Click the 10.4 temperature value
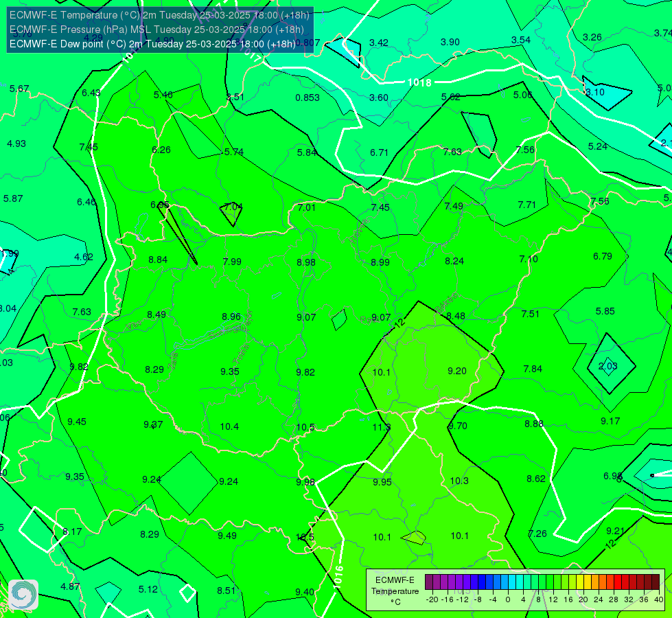Screen dimensions: 672x618 click(229, 426)
